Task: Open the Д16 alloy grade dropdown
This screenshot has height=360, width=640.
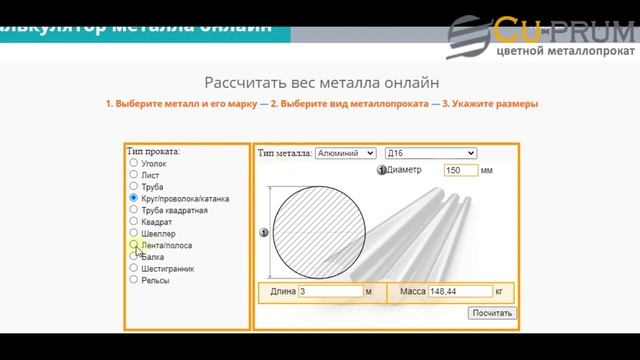Action: tap(431, 153)
